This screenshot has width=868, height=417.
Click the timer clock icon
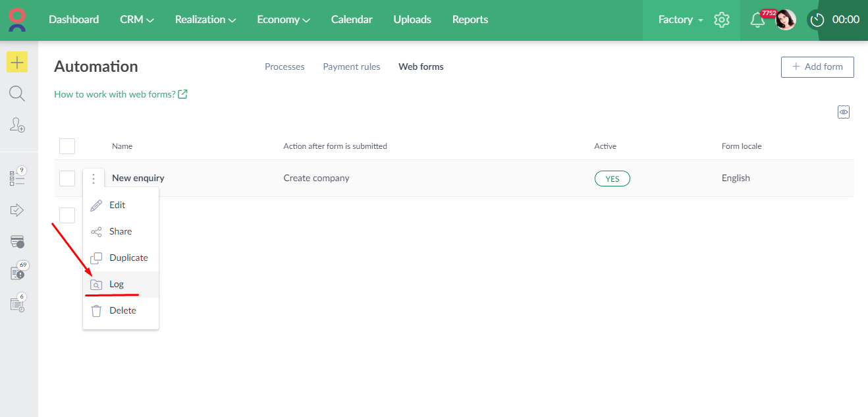817,20
